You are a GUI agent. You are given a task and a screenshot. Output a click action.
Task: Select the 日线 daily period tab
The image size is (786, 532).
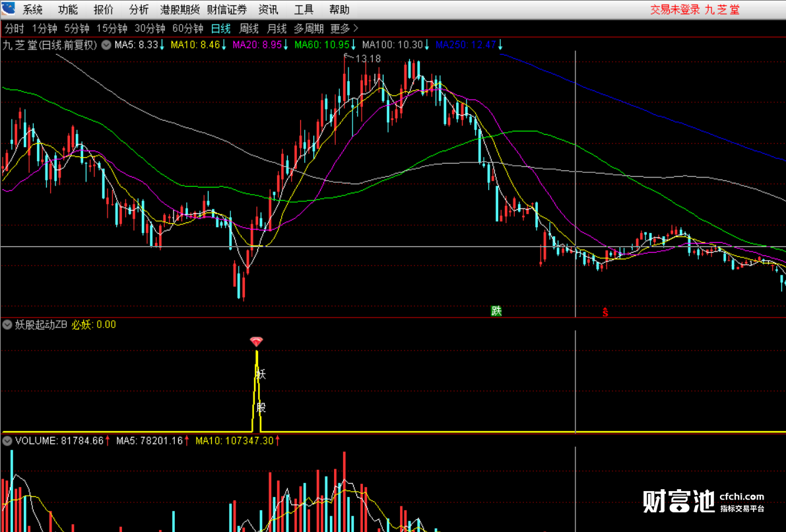[220, 28]
